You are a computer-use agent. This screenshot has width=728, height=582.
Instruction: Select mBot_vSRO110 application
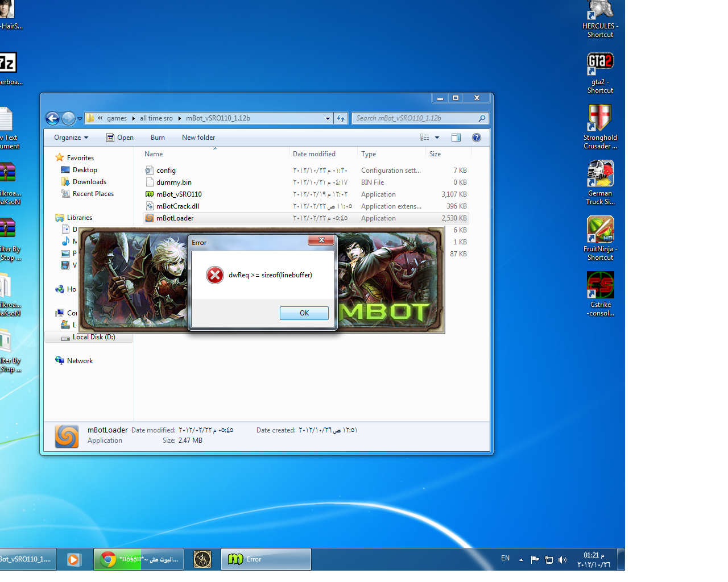tap(306, 194)
